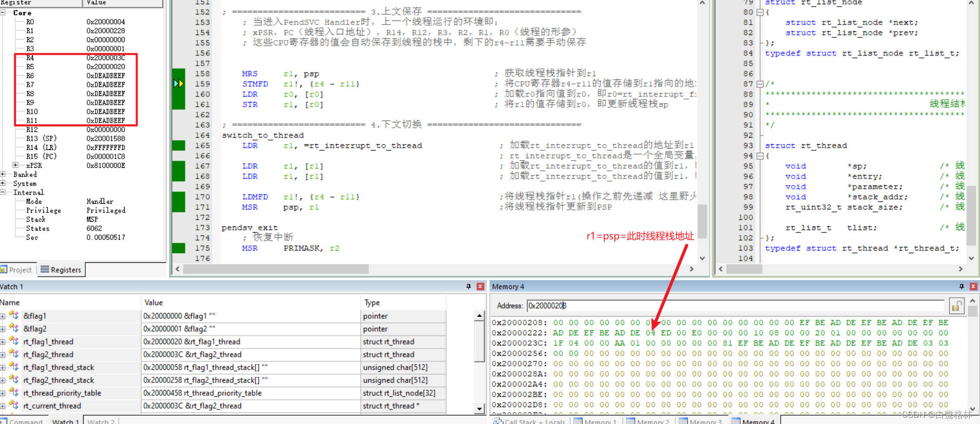
Task: Pin the Watch 1 panel
Action: [x=468, y=286]
